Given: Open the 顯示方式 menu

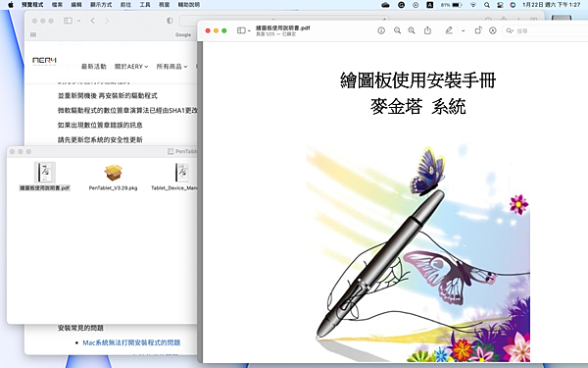Looking at the screenshot, I should (101, 5).
